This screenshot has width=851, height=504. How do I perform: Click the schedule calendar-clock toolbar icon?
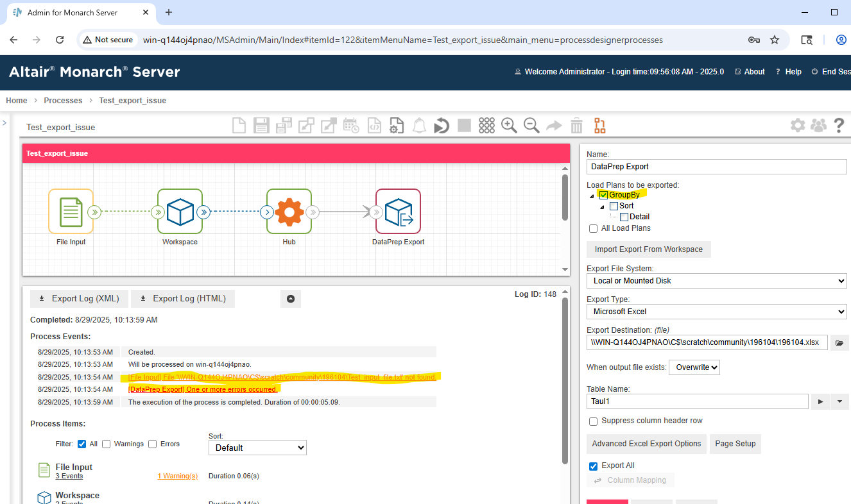351,126
